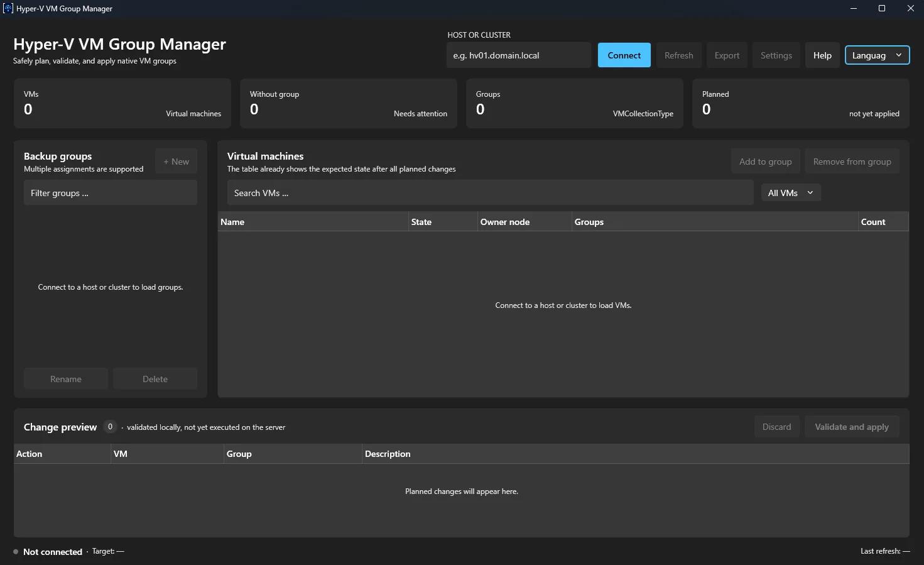Click Add to group button

pyautogui.click(x=765, y=162)
